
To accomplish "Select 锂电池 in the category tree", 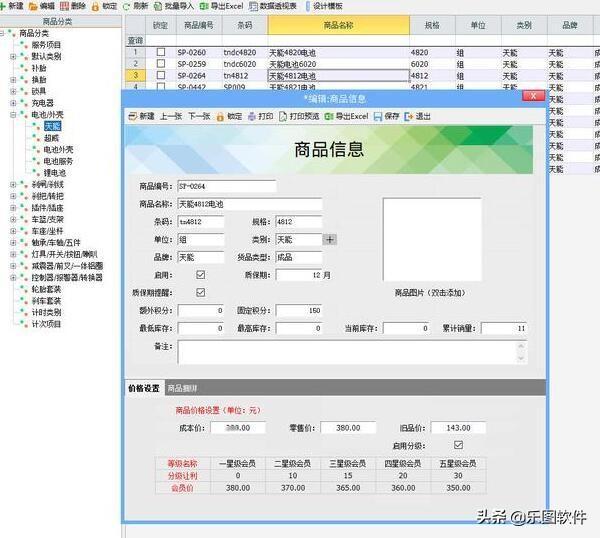I will pyautogui.click(x=55, y=173).
